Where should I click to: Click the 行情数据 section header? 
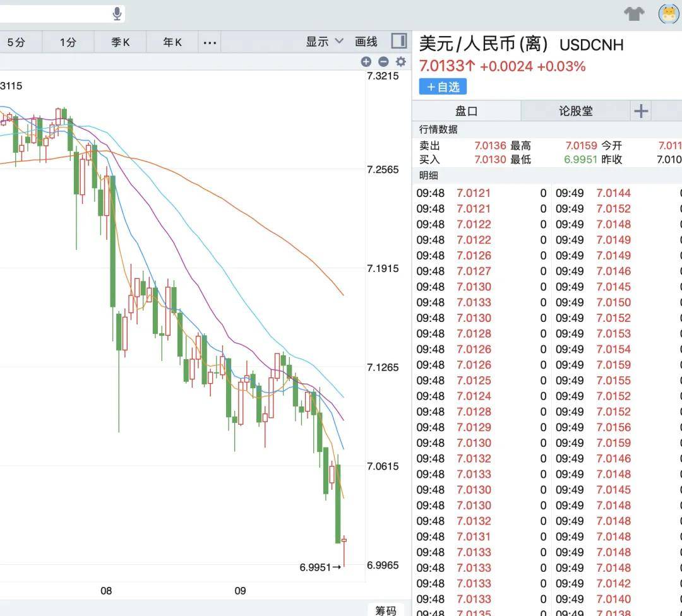(x=438, y=129)
